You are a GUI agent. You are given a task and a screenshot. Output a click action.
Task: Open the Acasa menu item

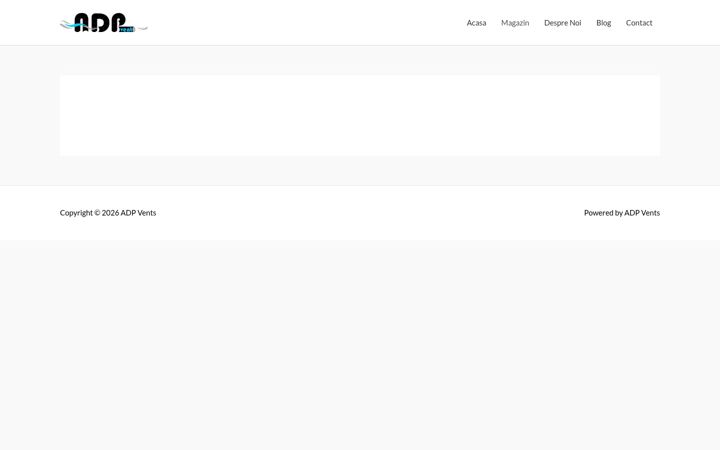coord(476,22)
